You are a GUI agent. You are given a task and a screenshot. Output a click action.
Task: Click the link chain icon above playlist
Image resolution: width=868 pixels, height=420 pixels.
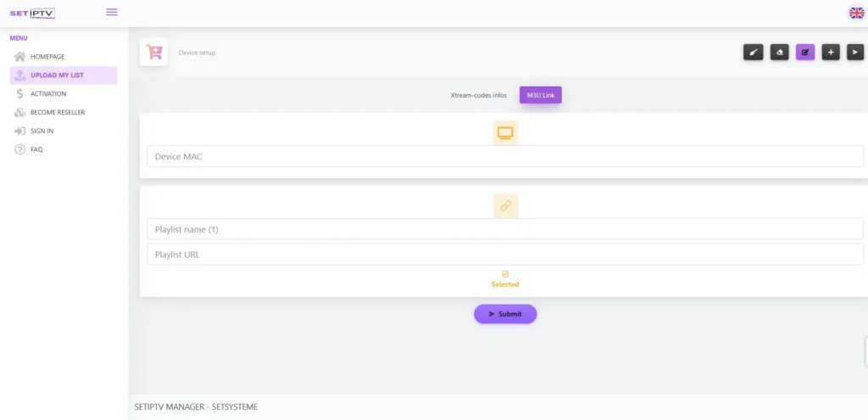(x=505, y=206)
